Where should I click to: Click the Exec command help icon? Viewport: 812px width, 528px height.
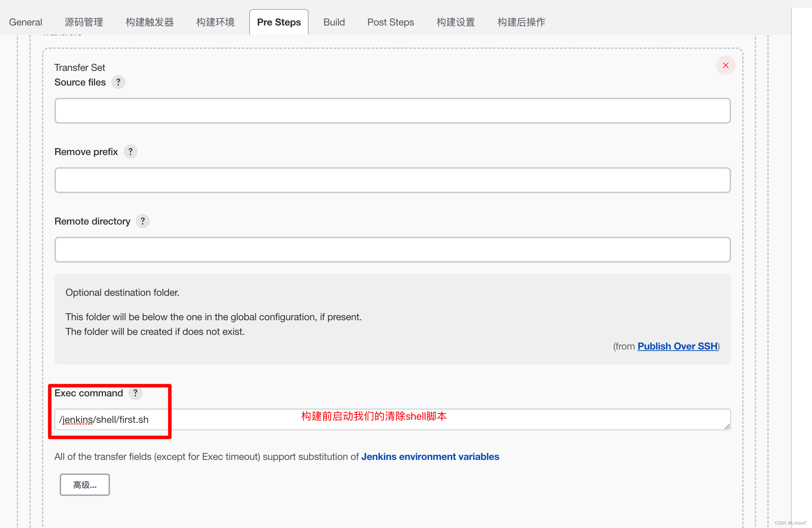(x=135, y=393)
